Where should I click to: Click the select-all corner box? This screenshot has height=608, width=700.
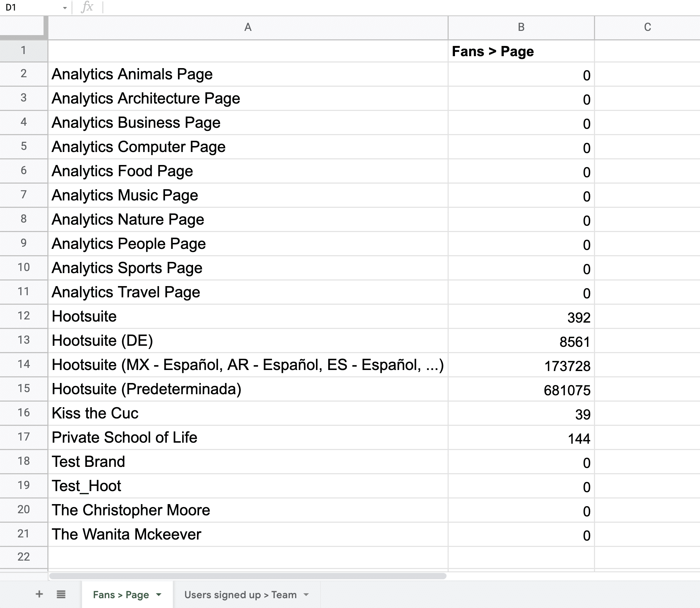23,27
